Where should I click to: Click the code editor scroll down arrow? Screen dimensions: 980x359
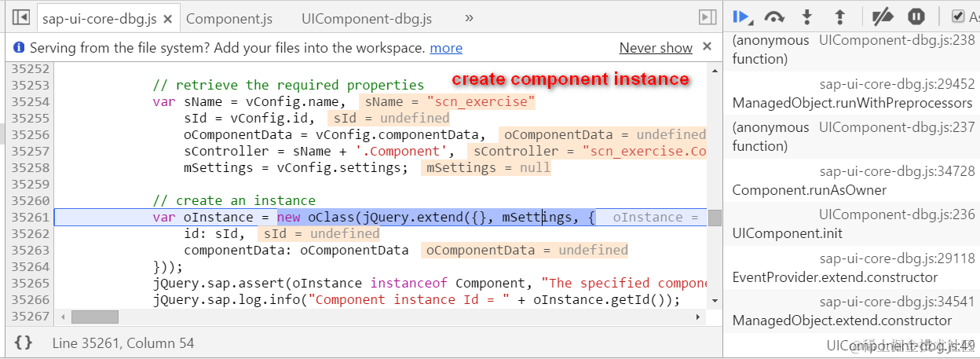tap(715, 301)
